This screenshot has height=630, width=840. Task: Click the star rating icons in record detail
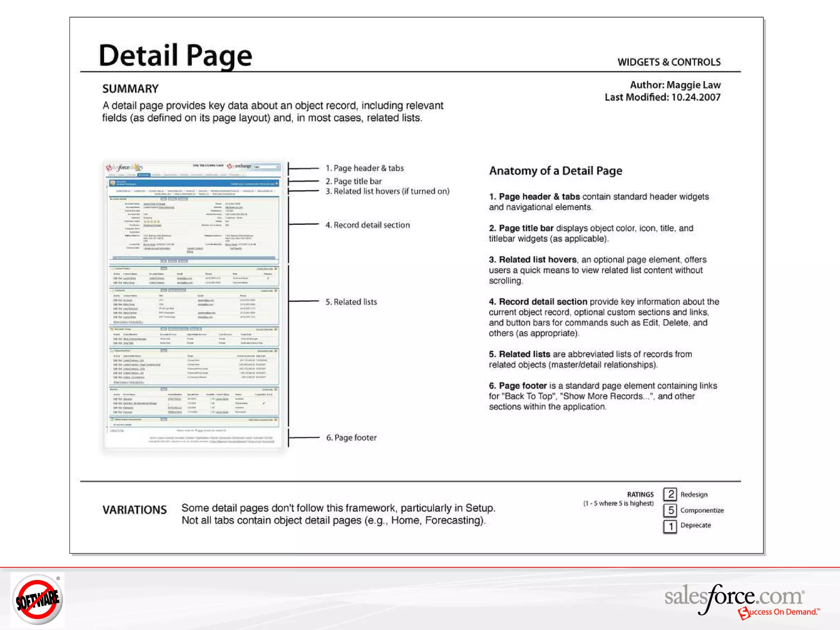coord(152,221)
